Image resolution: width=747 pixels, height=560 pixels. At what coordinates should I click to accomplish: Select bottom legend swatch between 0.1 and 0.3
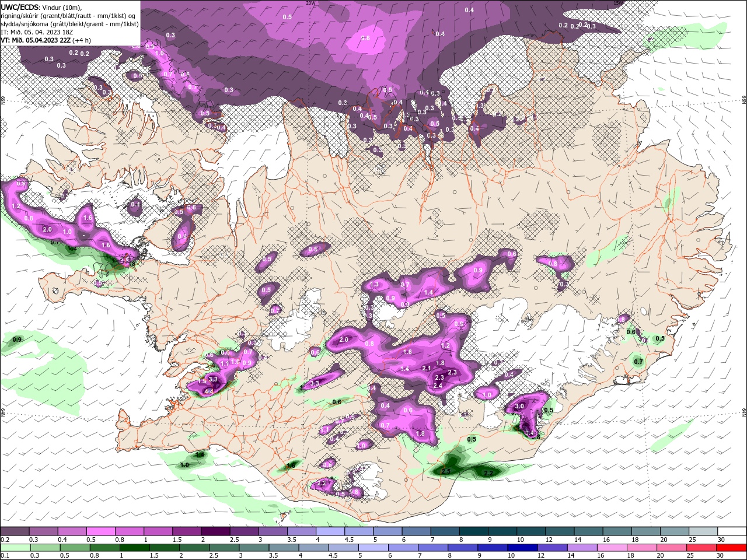pyautogui.click(x=15, y=548)
